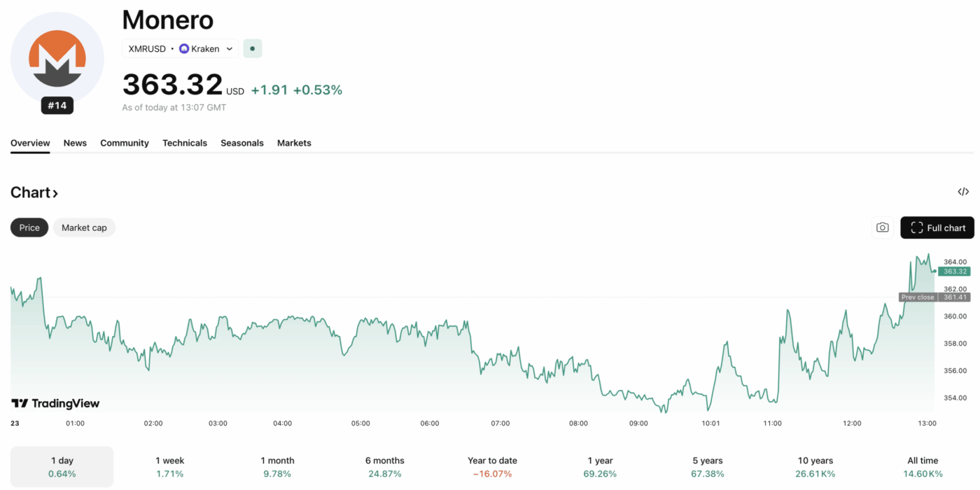Open the Technicals tab
The width and height of the screenshot is (980, 490).
point(185,143)
